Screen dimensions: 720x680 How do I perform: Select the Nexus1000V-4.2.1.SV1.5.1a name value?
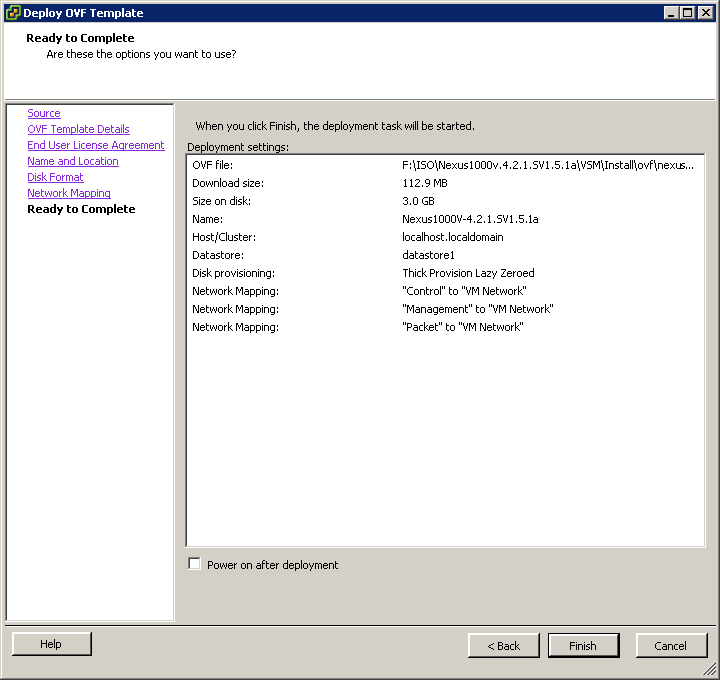tap(470, 219)
